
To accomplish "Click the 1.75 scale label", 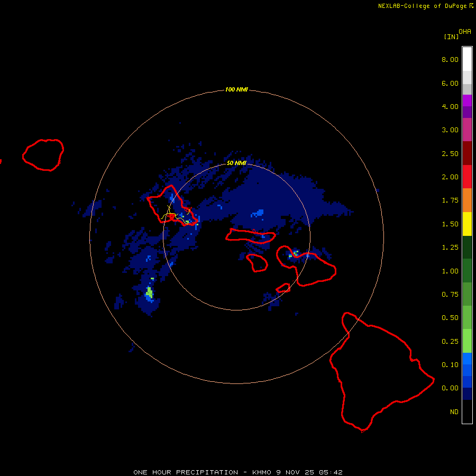I will point(450,200).
